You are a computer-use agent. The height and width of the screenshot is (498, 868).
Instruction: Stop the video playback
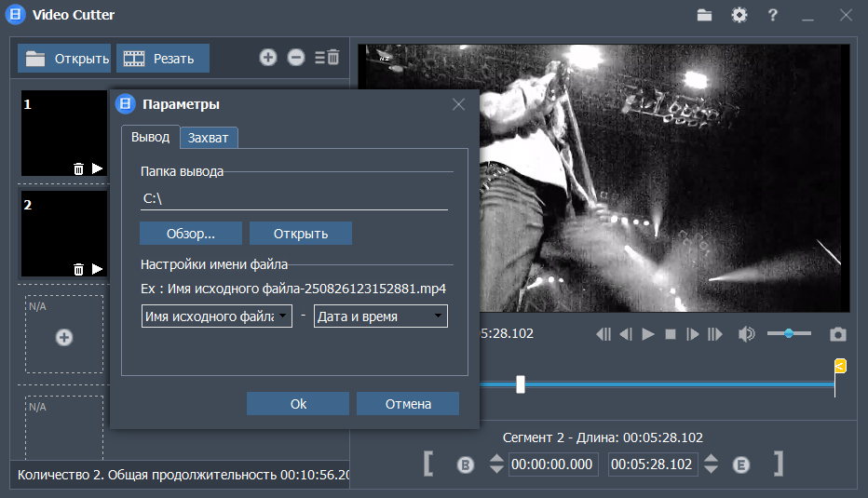click(x=671, y=334)
